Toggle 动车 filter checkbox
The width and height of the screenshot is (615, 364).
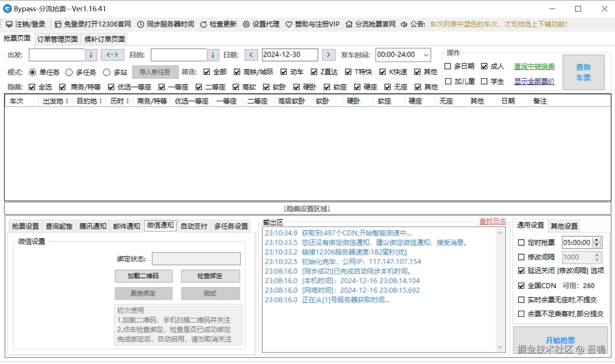coord(284,72)
